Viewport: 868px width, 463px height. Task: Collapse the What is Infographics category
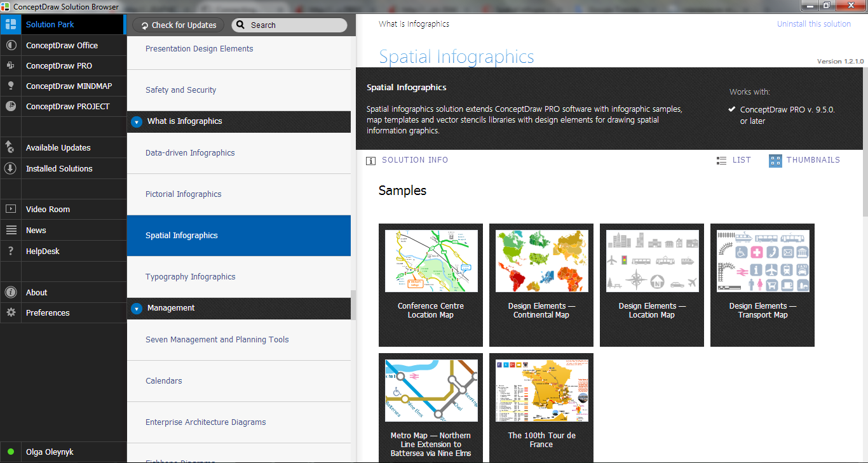coord(137,122)
